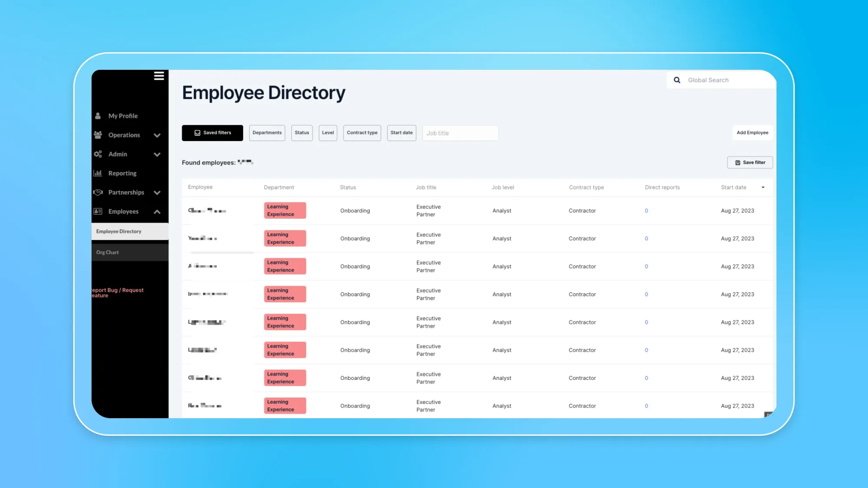Expand the Partnerships sidebar section

tap(157, 192)
